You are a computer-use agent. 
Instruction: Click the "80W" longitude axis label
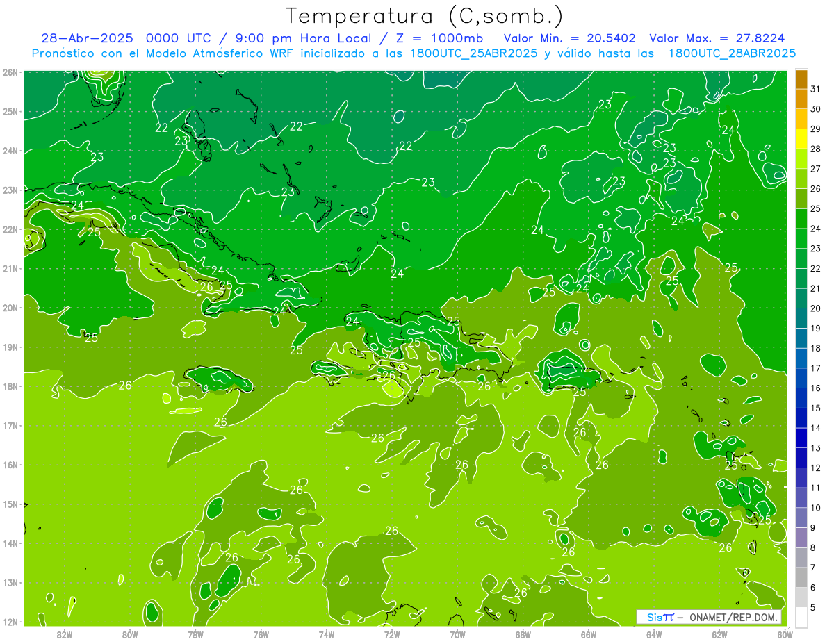pyautogui.click(x=130, y=634)
